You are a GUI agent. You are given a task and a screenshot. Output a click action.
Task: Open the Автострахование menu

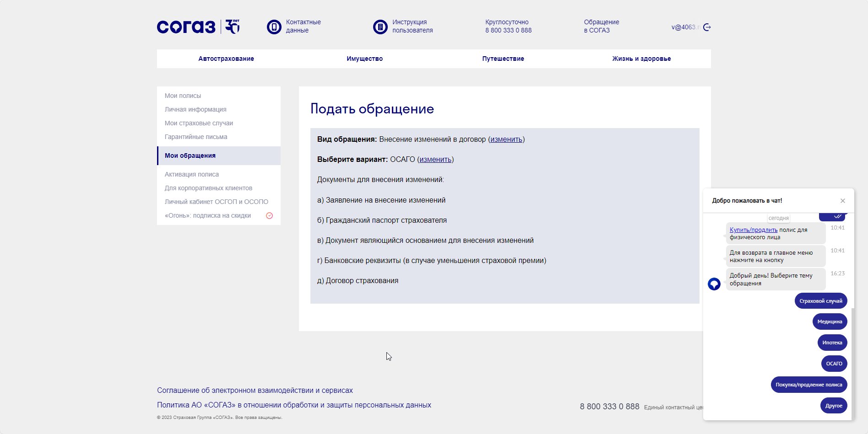[x=226, y=59]
